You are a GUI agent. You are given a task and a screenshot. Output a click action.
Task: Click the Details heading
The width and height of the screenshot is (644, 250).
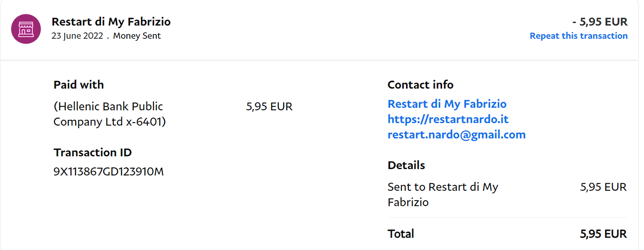[406, 165]
